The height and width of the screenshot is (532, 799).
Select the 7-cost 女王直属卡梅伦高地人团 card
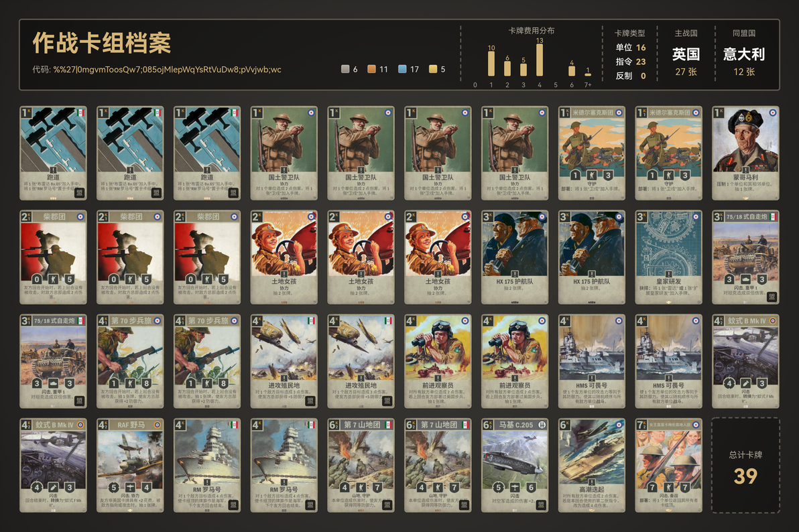click(668, 465)
